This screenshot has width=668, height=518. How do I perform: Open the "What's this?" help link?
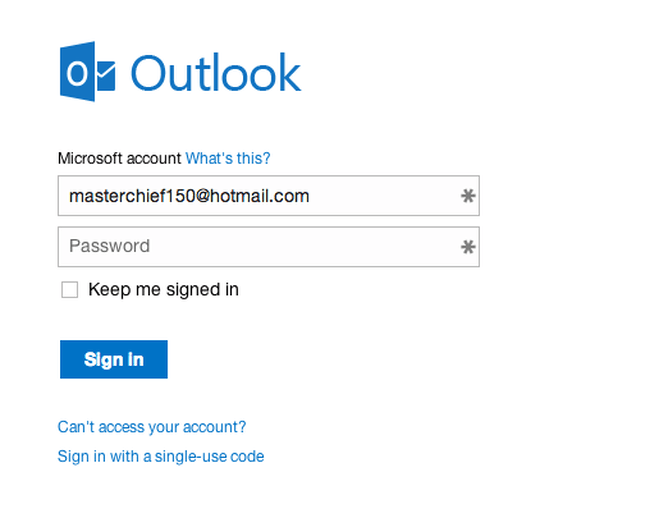[228, 158]
